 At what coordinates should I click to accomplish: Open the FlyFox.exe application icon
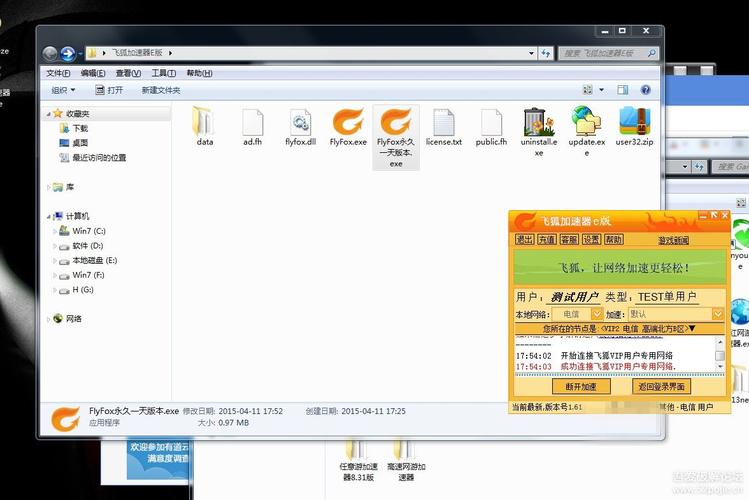[348, 123]
